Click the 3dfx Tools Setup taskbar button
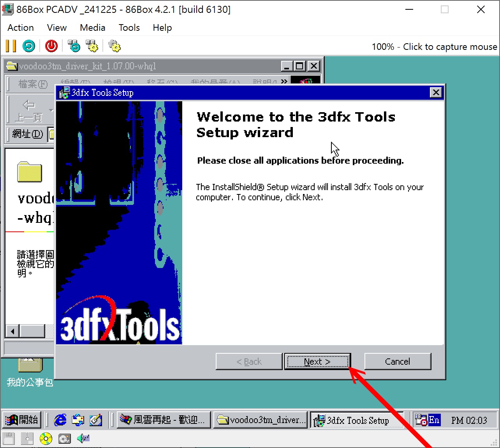Screen dimensions: 500x448 (x=357, y=420)
